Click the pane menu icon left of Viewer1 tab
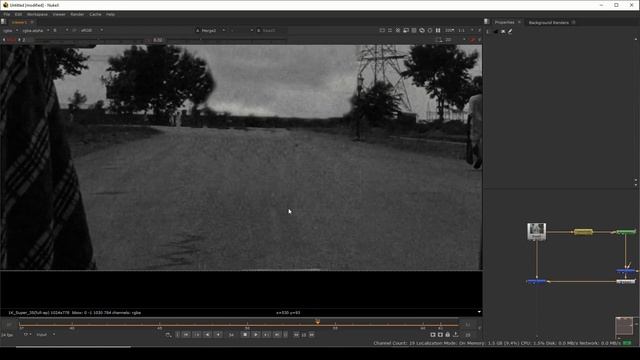Image resolution: width=640 pixels, height=360 pixels. point(4,22)
